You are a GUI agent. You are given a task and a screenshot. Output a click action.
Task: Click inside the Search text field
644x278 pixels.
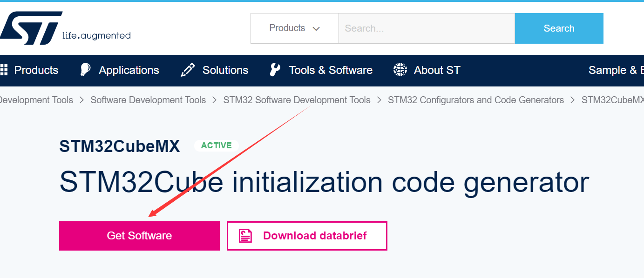pyautogui.click(x=427, y=28)
